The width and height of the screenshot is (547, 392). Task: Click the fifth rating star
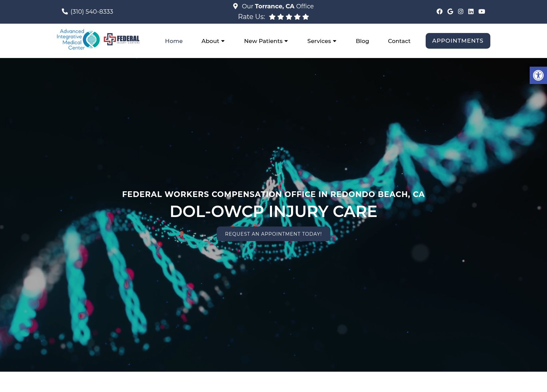click(306, 17)
